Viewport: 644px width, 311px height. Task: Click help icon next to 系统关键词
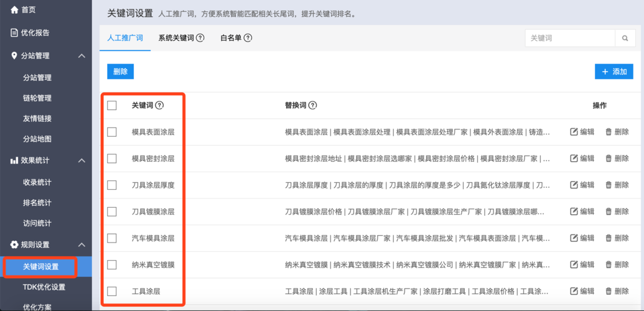(x=200, y=38)
